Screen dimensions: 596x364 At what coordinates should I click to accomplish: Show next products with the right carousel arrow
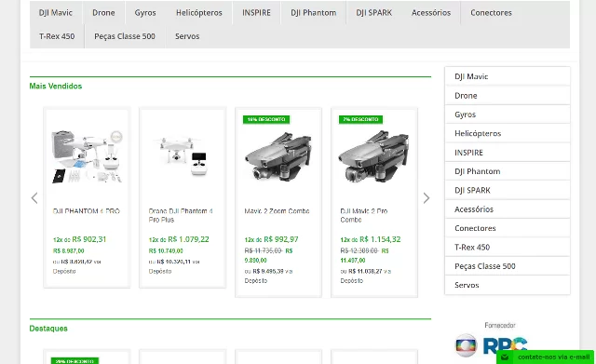click(427, 198)
